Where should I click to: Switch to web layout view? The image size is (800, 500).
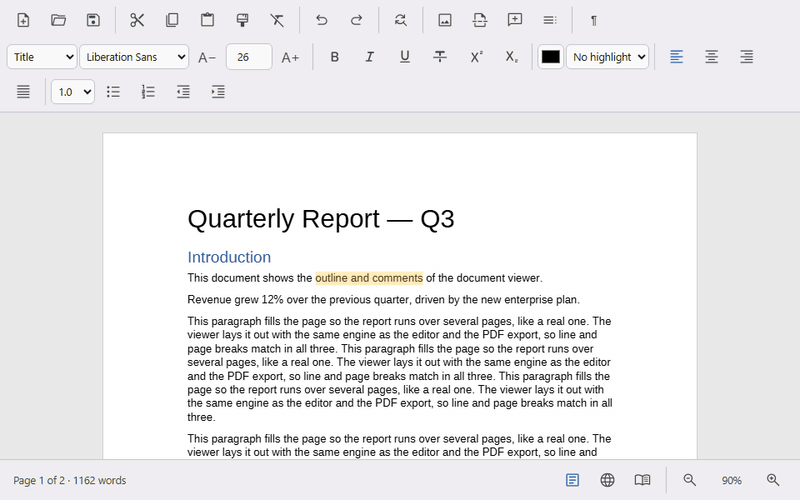tap(607, 480)
